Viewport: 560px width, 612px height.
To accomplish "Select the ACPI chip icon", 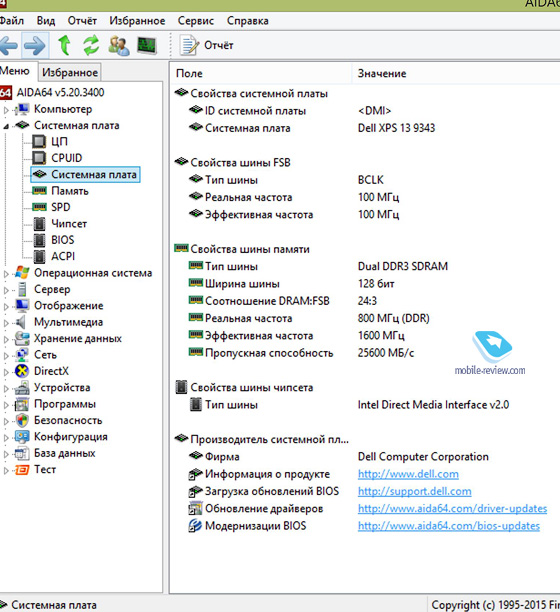I will click(39, 256).
